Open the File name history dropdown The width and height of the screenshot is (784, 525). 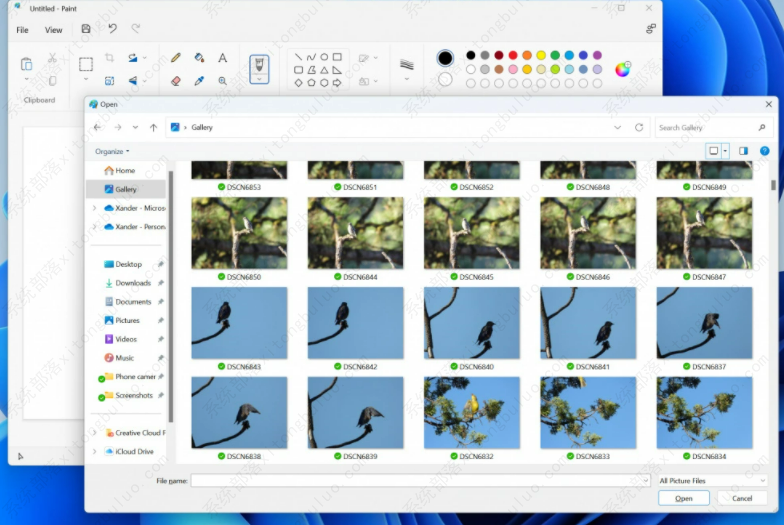(x=646, y=480)
